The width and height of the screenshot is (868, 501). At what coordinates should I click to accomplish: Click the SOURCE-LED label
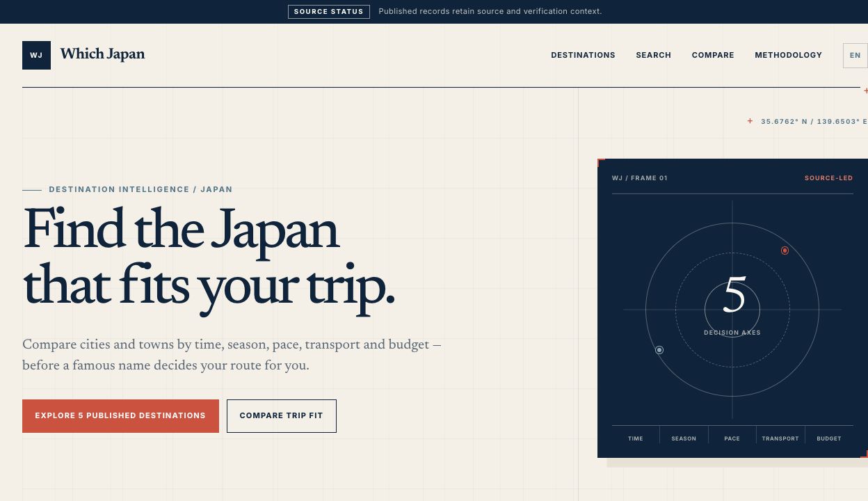tap(828, 178)
